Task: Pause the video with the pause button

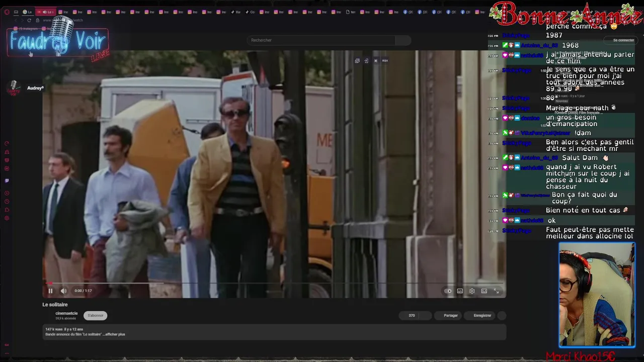Action: pyautogui.click(x=50, y=291)
